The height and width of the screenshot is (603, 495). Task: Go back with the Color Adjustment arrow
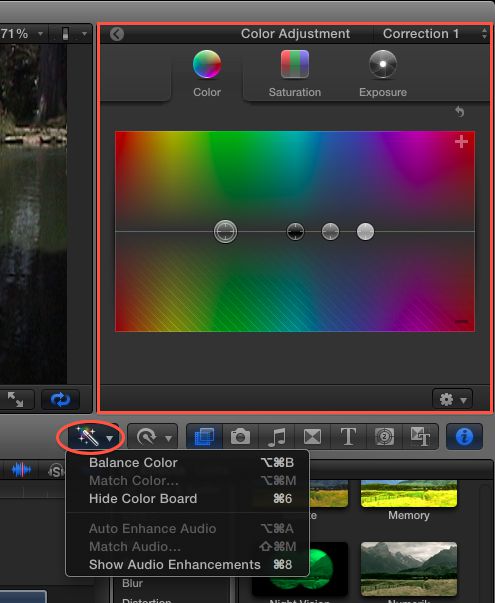tap(117, 34)
